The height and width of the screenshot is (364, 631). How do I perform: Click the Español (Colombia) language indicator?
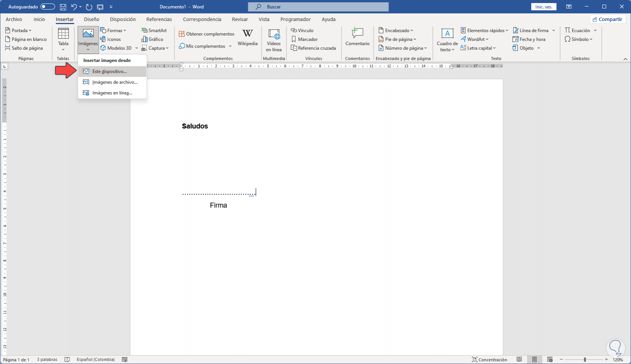point(96,360)
